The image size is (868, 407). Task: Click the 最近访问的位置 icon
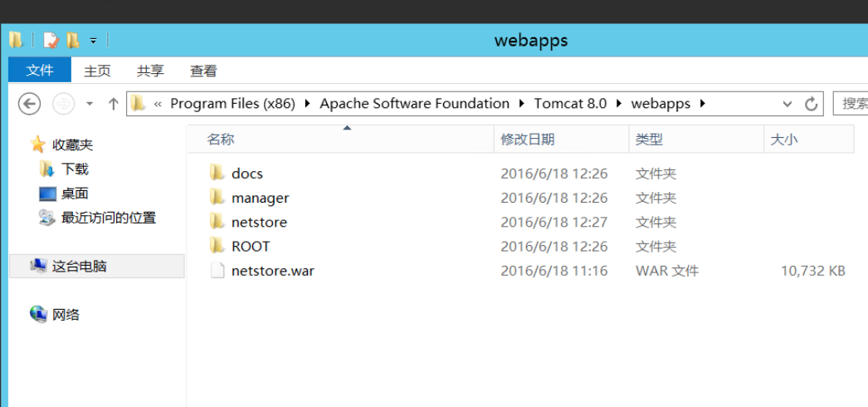[47, 218]
